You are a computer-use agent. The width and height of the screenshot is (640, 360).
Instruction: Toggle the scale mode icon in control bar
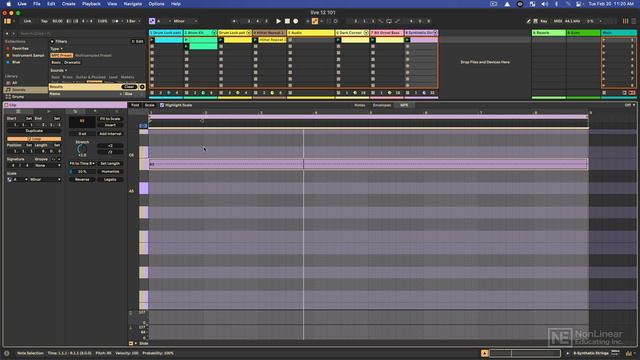152,21
